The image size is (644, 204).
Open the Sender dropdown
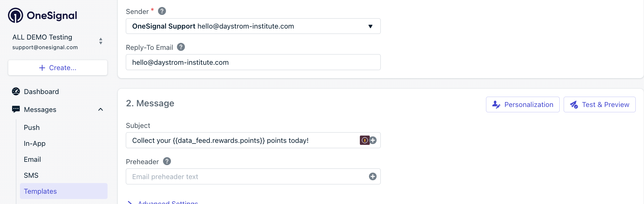click(253, 26)
